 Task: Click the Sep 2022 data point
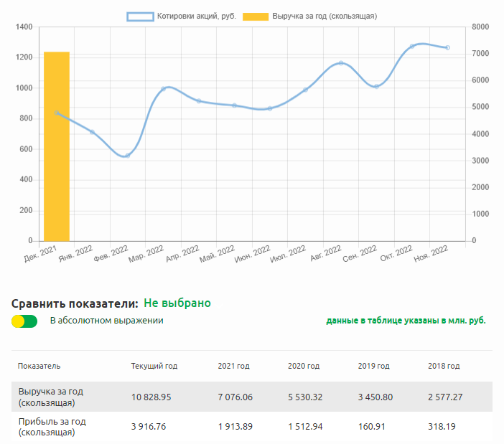point(376,86)
